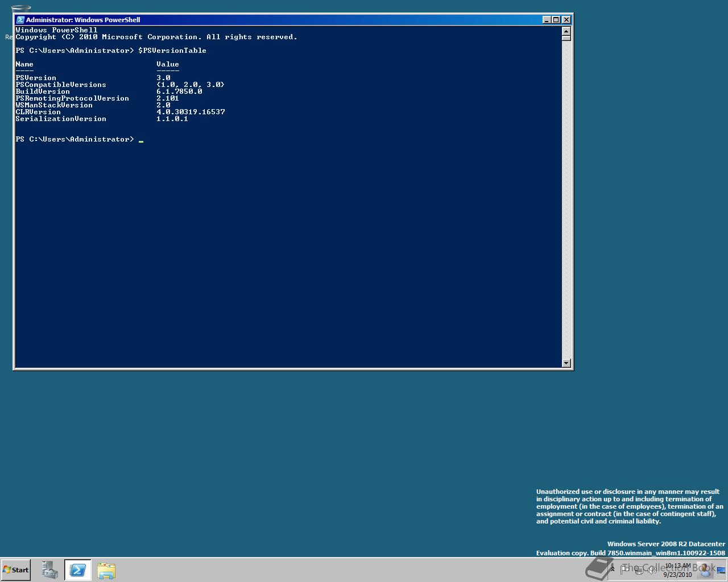
Task: Click the SerializationVersion row name
Action: click(61, 119)
